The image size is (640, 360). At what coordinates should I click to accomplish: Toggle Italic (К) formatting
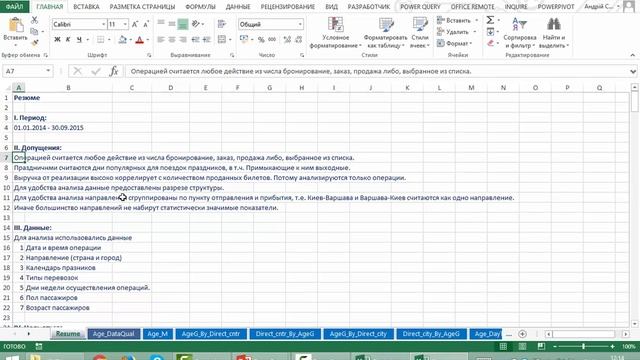pos(68,40)
